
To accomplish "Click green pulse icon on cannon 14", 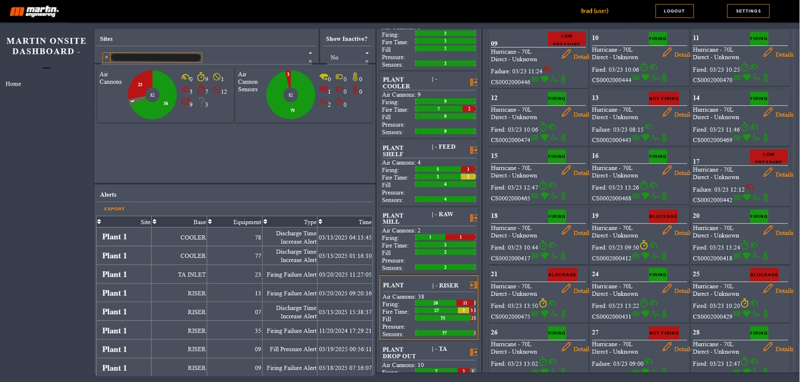I will coord(756,138).
